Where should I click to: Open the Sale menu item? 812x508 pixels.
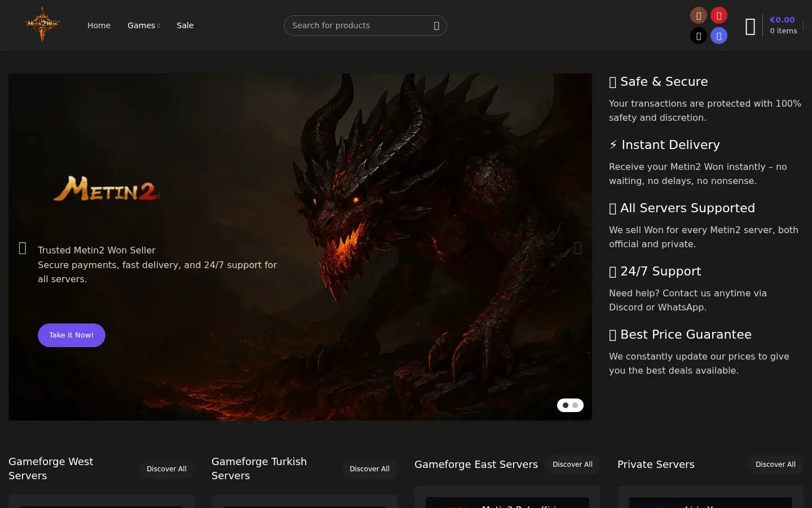[x=185, y=25]
